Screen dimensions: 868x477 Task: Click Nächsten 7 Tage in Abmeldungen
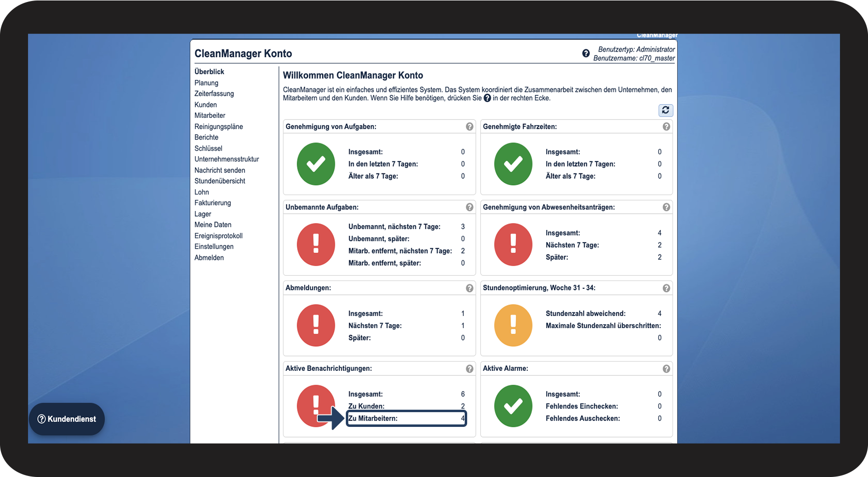(x=406, y=326)
